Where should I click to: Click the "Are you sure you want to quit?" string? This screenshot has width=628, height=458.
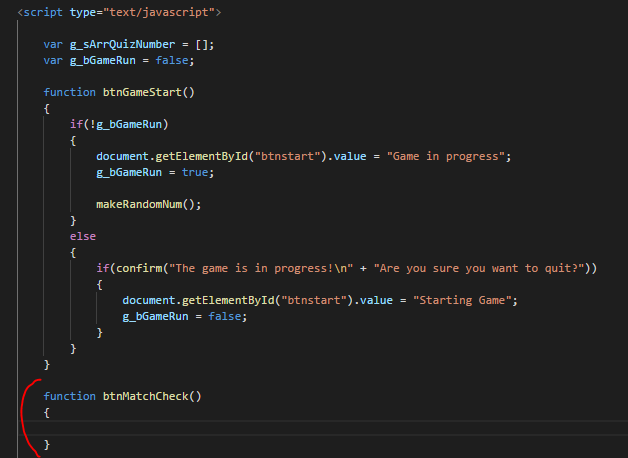479,269
